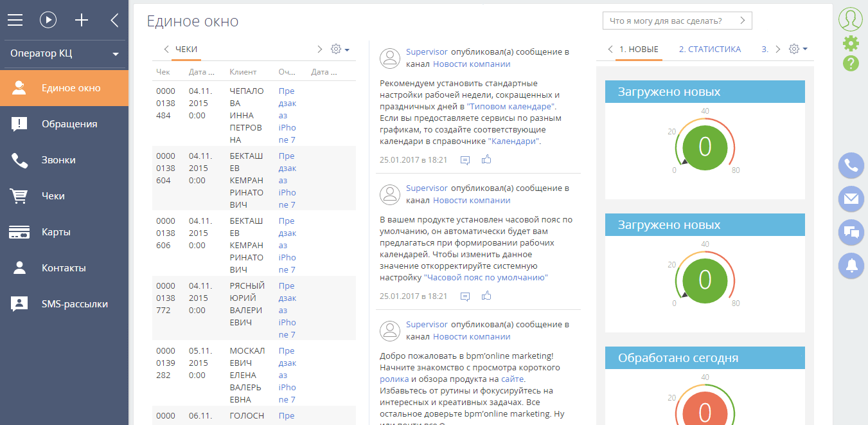Like the first feed post

coord(486,159)
